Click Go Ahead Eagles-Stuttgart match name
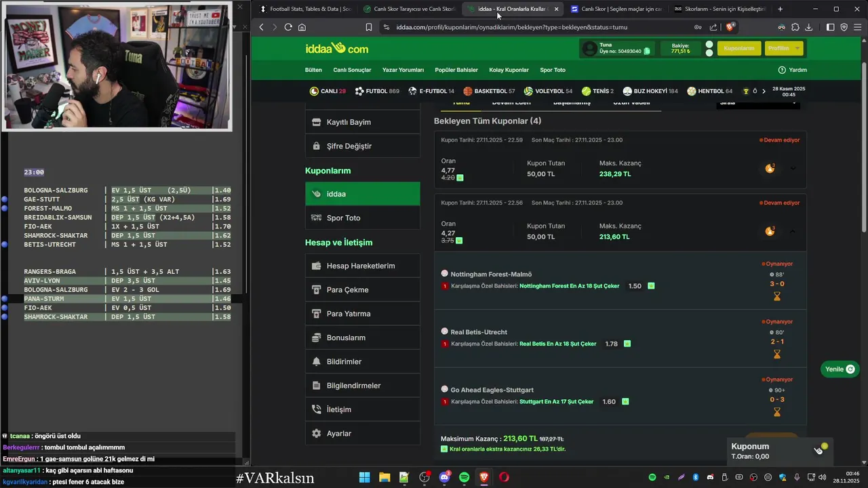 coord(492,390)
